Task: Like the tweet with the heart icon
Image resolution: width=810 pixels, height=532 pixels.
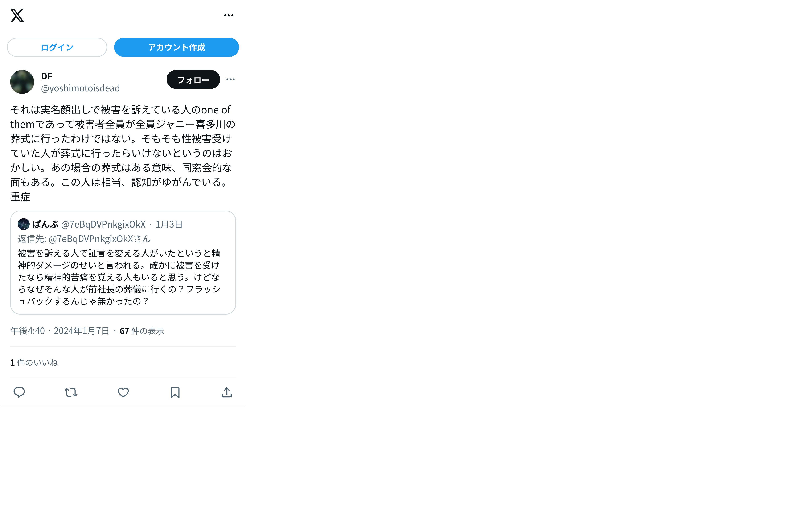Action: click(x=123, y=392)
